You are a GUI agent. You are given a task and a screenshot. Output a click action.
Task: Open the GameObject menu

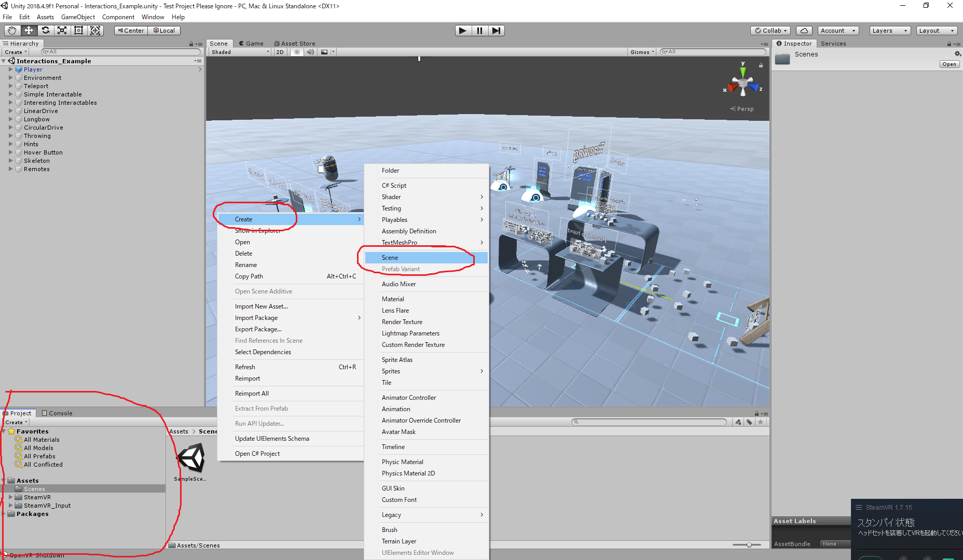78,17
